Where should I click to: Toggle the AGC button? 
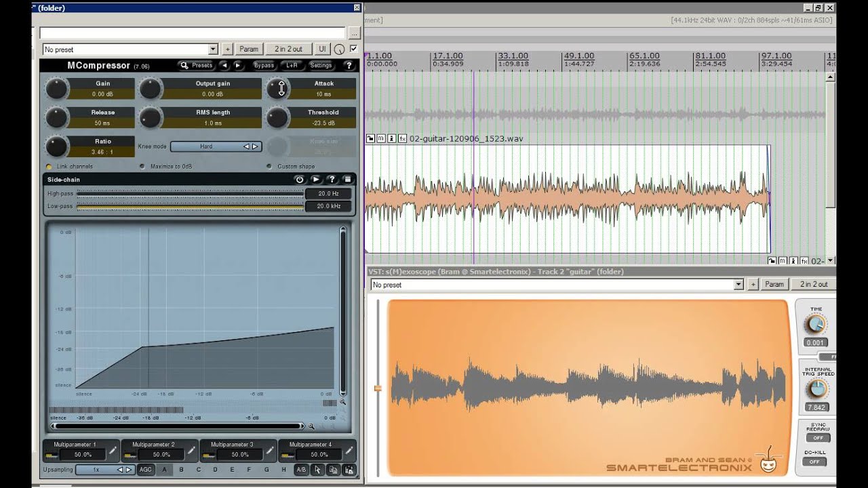(x=146, y=469)
